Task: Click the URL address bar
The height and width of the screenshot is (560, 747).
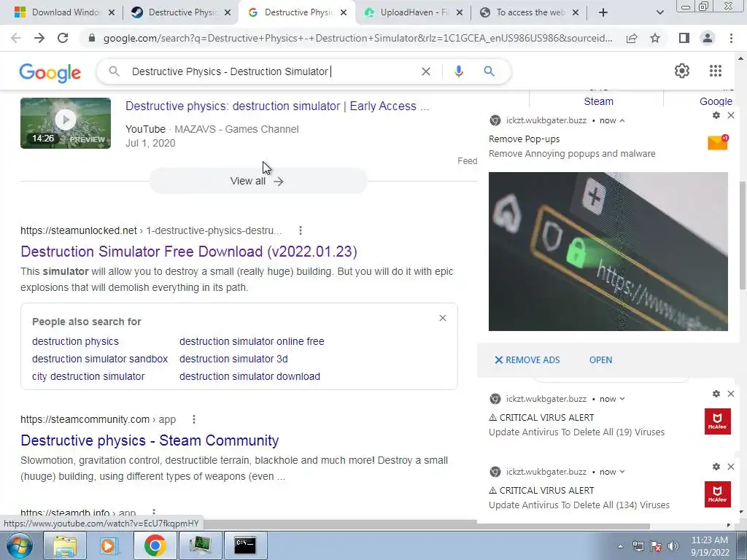Action: click(357, 38)
